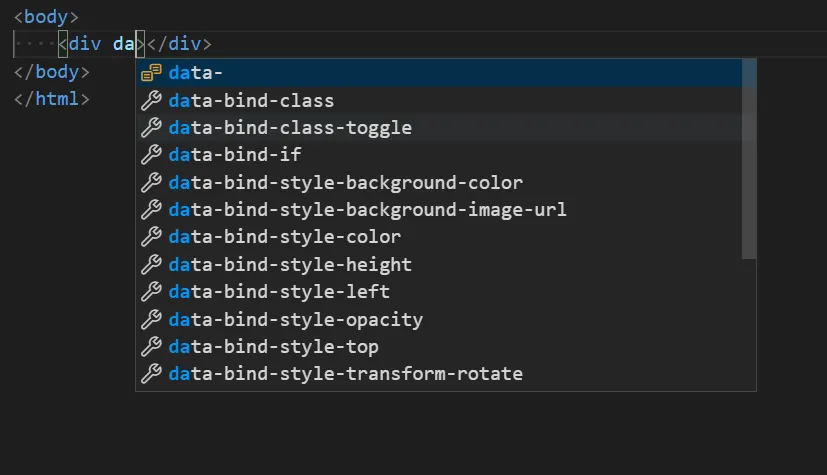827x475 pixels.
Task: Click wrench icon for data-bind-style-height
Action: pyautogui.click(x=151, y=264)
